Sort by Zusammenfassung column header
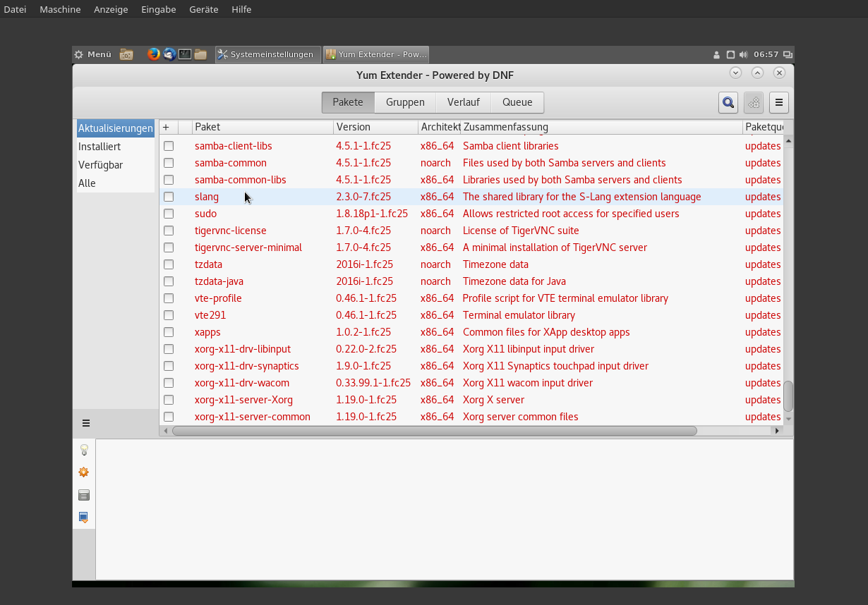868x605 pixels. pyautogui.click(x=601, y=127)
